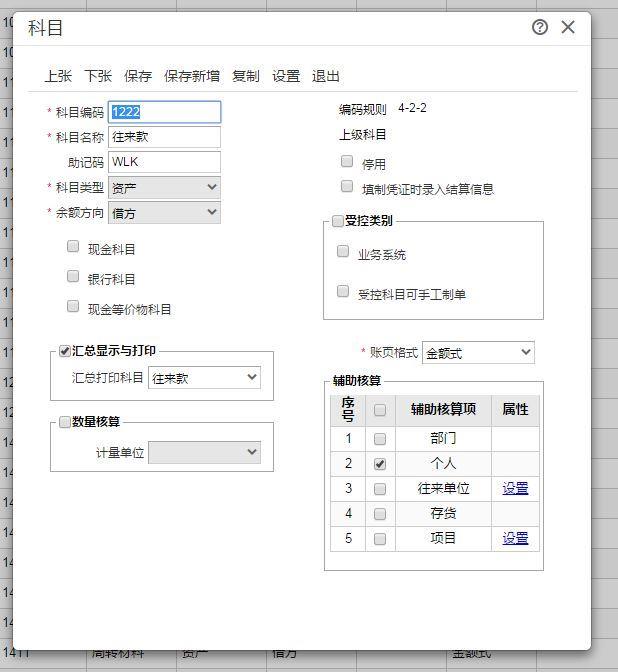The image size is (618, 672).
Task: Tick the 停用 checkbox
Action: 347,161
